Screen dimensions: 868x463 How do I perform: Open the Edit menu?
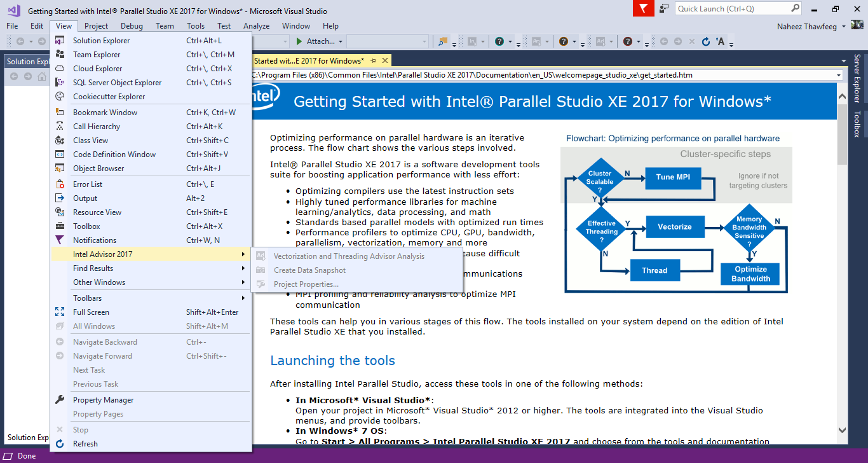click(x=37, y=26)
